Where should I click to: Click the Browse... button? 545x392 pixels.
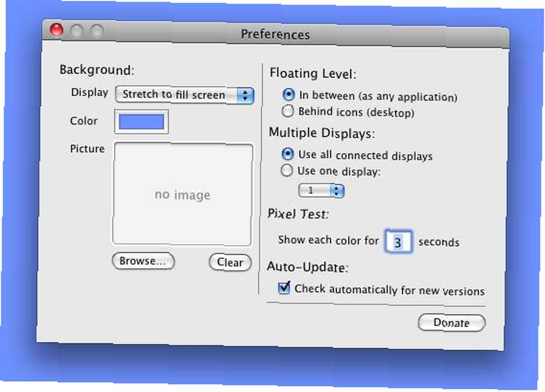[143, 261]
